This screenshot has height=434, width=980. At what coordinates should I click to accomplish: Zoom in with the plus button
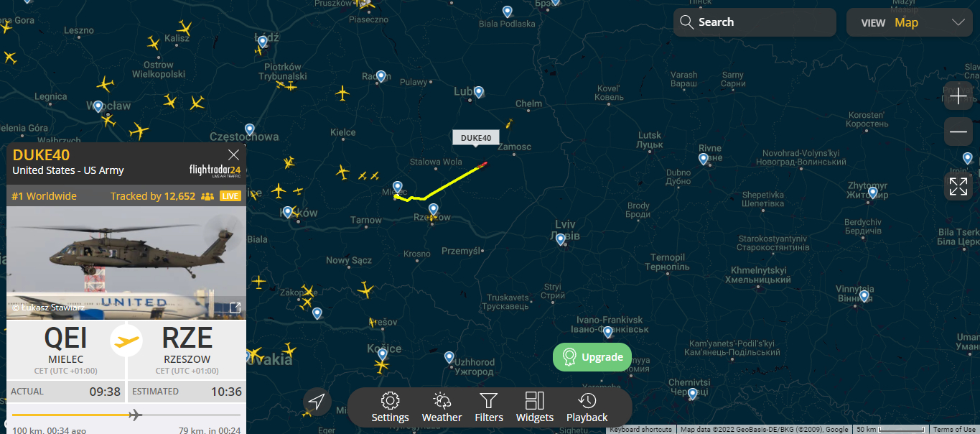[x=958, y=96]
